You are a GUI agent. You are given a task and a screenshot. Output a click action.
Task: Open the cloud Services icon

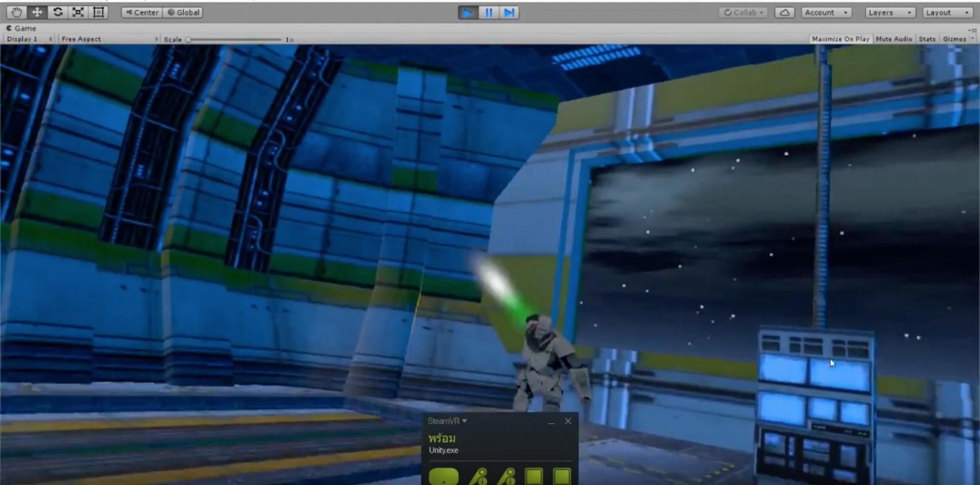[785, 12]
